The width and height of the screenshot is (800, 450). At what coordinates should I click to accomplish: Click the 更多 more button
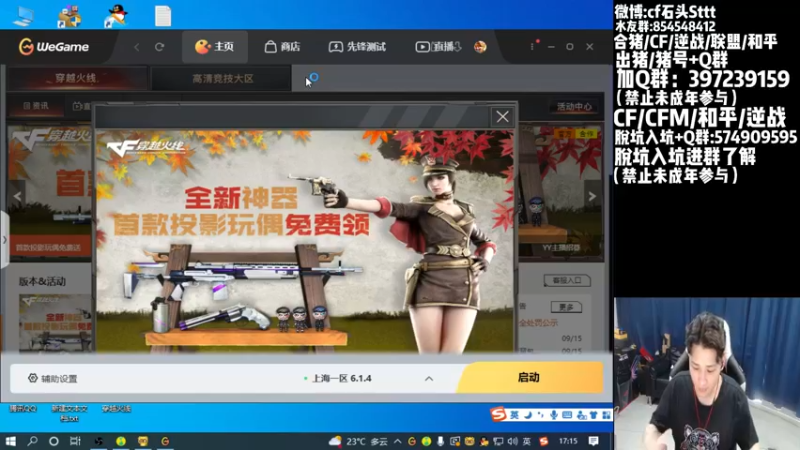566,307
